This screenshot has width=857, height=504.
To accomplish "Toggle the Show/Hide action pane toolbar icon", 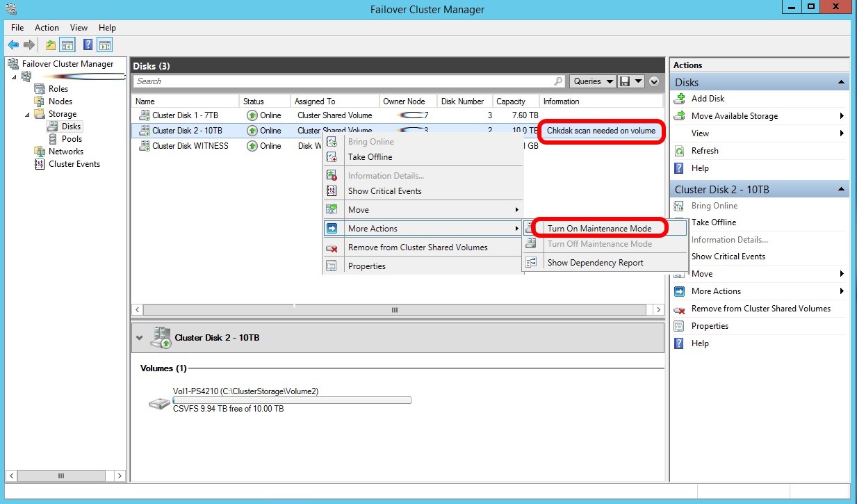I will tap(104, 44).
